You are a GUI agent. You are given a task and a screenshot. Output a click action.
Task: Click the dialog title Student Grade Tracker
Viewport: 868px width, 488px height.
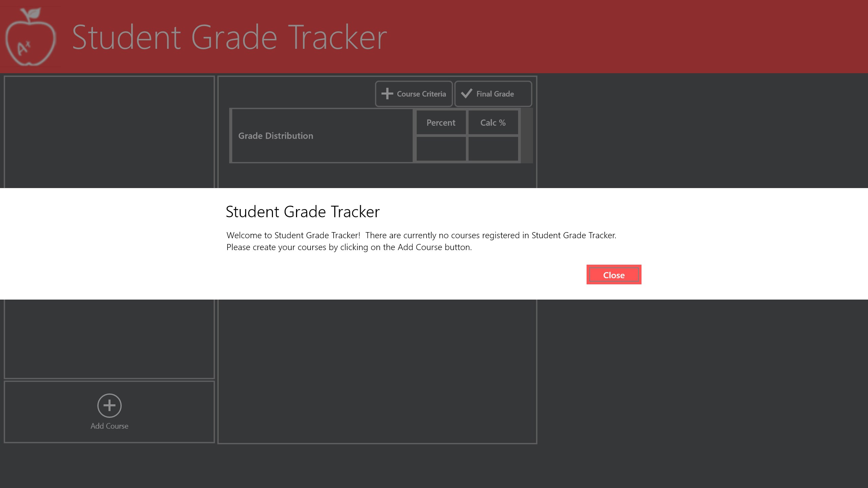[x=302, y=212]
